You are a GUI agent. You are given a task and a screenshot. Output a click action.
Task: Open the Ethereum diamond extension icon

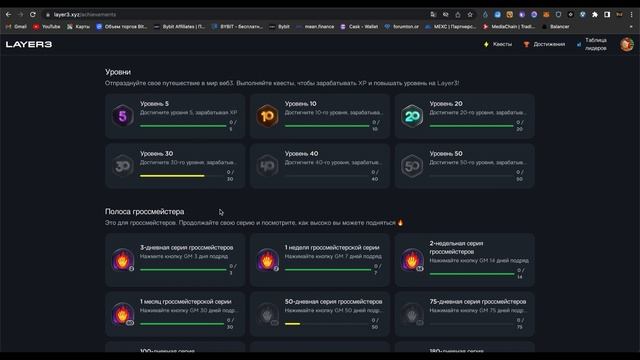(485, 14)
